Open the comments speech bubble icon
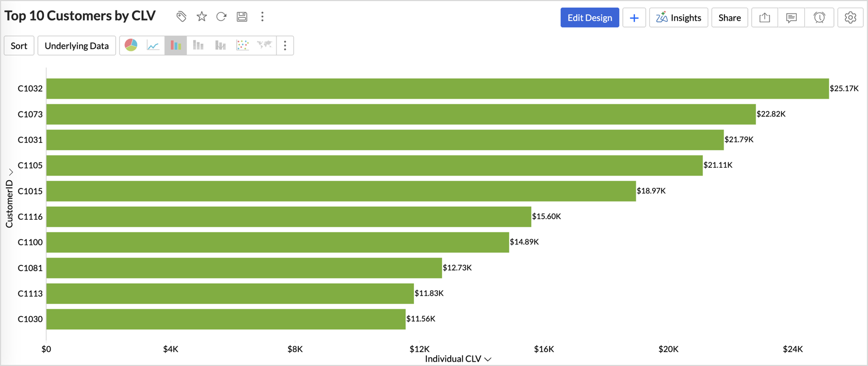This screenshot has height=366, width=868. [x=791, y=18]
